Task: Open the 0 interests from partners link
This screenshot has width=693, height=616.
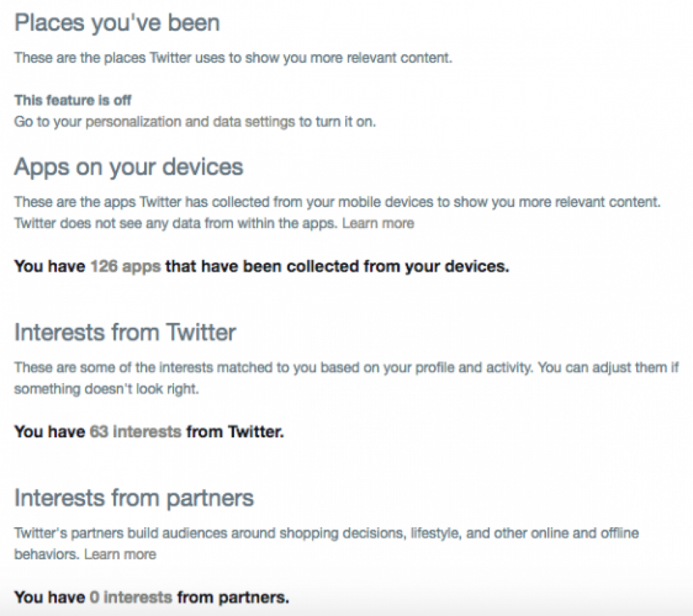Action: 131,597
